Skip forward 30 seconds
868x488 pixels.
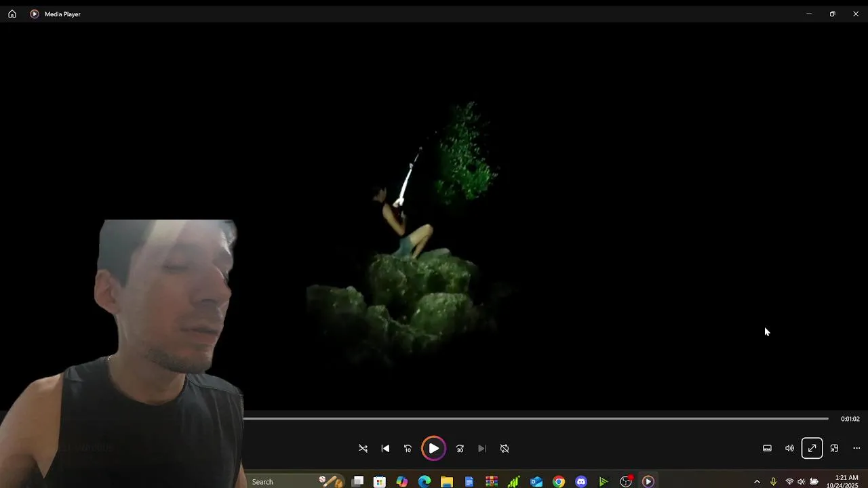coord(460,448)
